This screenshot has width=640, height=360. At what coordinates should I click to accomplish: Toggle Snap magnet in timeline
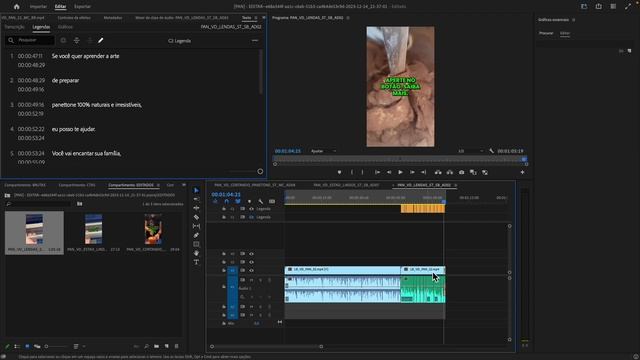(x=227, y=201)
